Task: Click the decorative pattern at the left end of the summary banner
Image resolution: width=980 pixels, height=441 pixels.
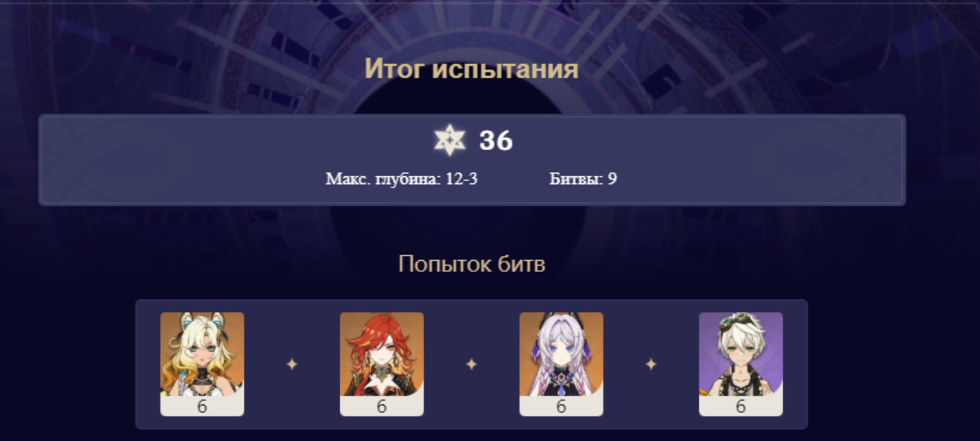Action: [88, 159]
